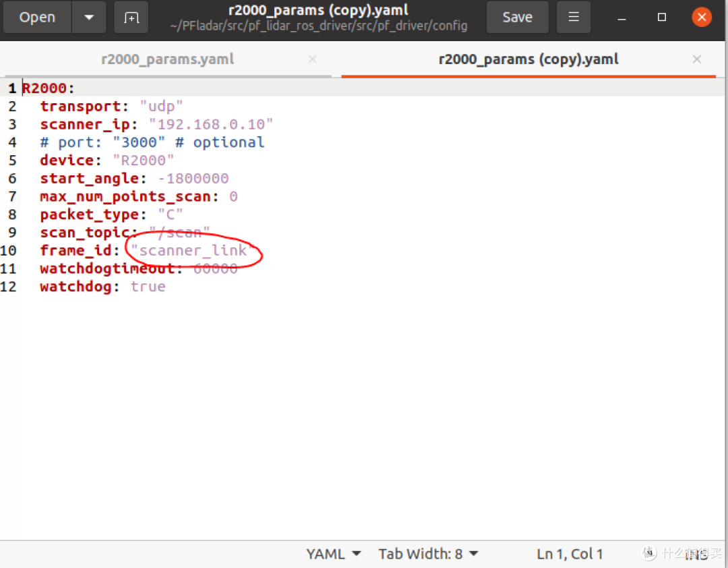Close the r2000_params (copy).yaml tab
The width and height of the screenshot is (728, 568).
pos(696,59)
